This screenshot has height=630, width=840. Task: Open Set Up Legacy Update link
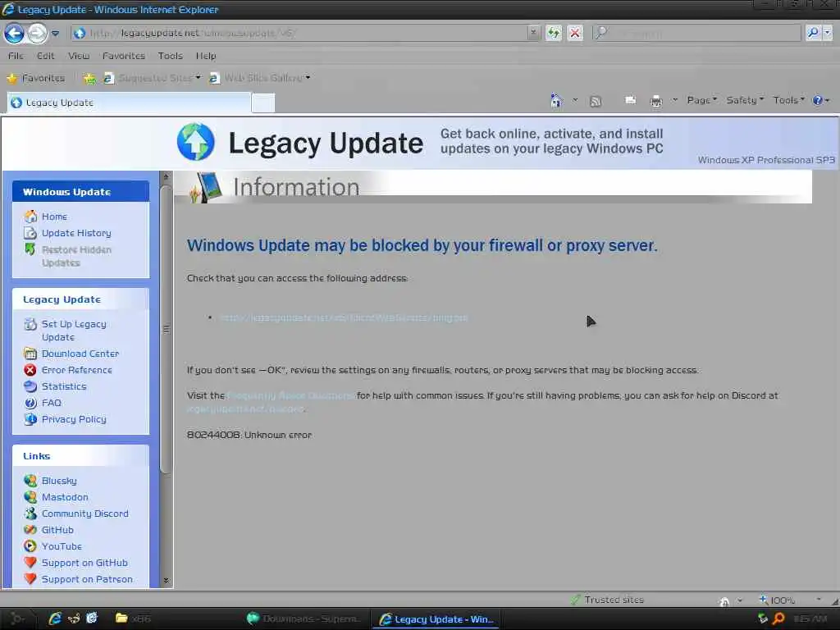tap(74, 331)
